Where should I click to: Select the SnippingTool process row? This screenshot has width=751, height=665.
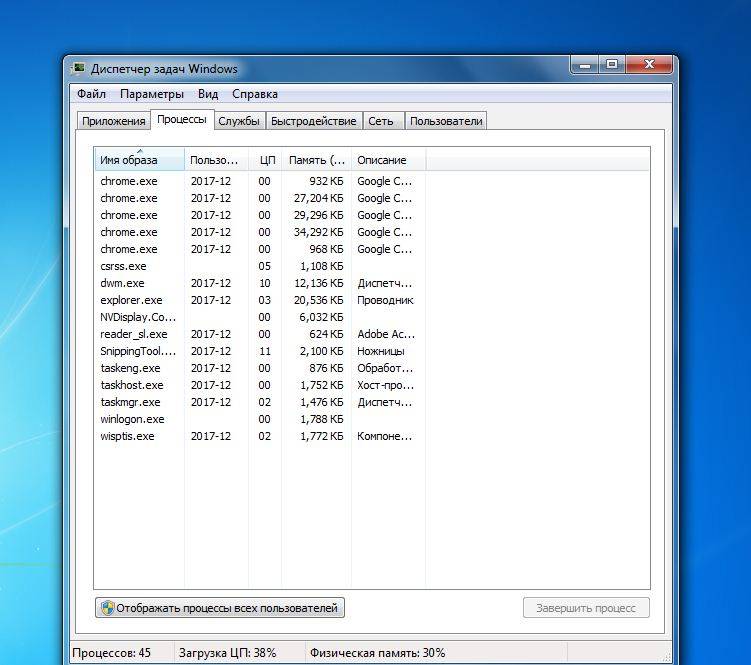point(138,351)
